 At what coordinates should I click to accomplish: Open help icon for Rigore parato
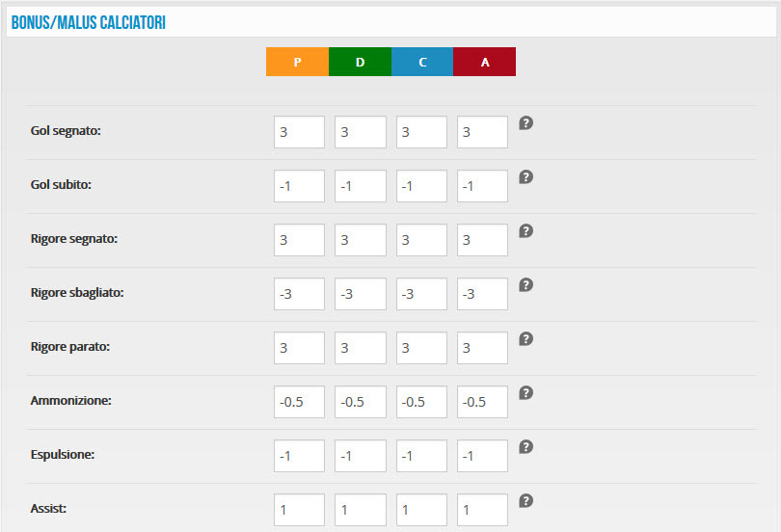(x=526, y=339)
